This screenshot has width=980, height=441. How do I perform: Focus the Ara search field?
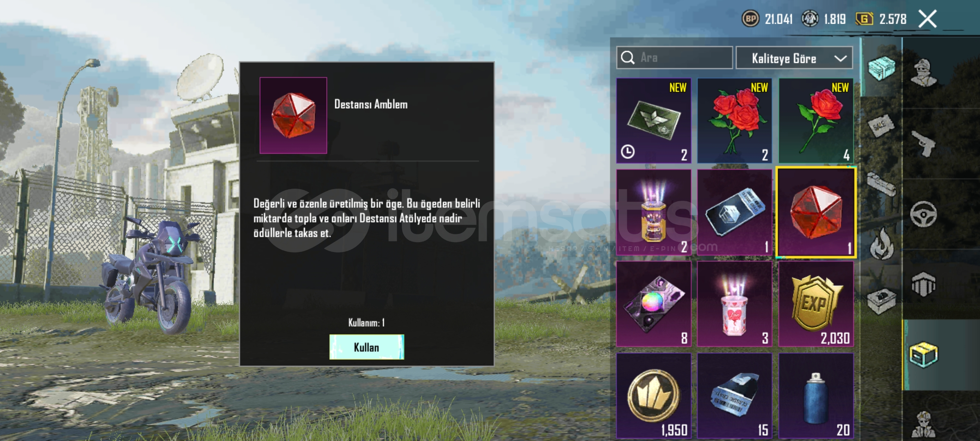(x=675, y=58)
